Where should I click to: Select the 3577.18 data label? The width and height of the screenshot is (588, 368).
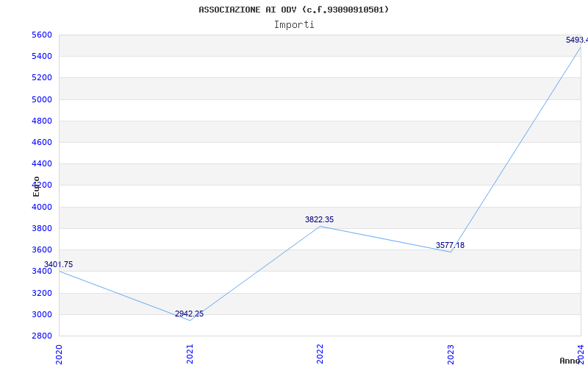(450, 245)
